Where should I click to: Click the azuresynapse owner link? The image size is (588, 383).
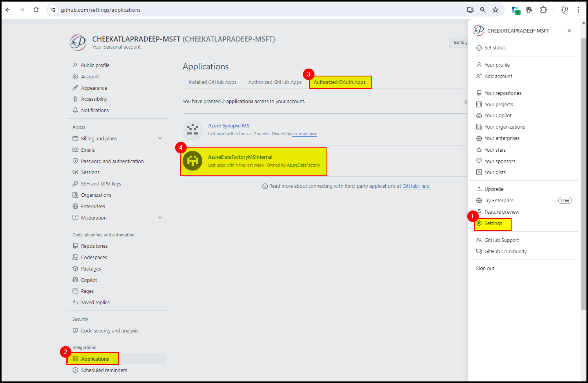point(305,134)
